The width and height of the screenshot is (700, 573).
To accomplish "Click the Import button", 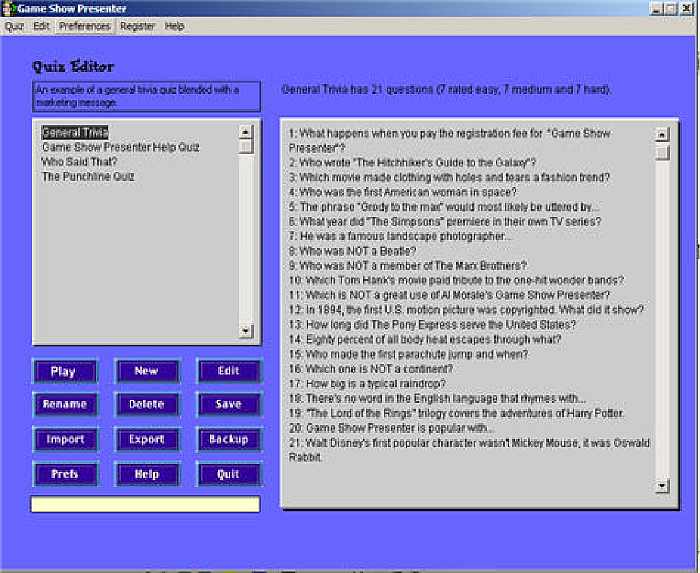I will (65, 440).
